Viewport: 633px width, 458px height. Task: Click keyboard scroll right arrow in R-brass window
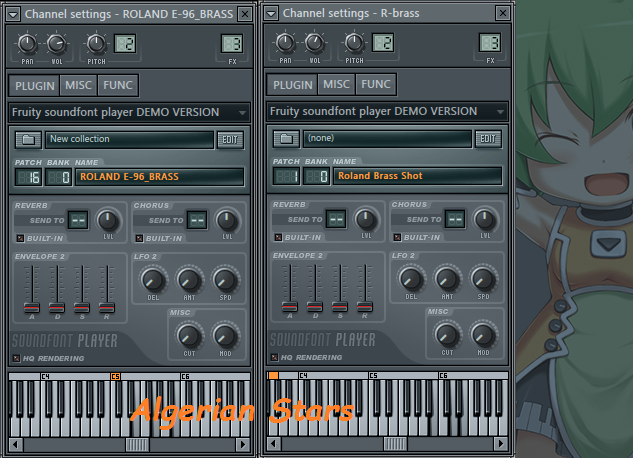(501, 444)
